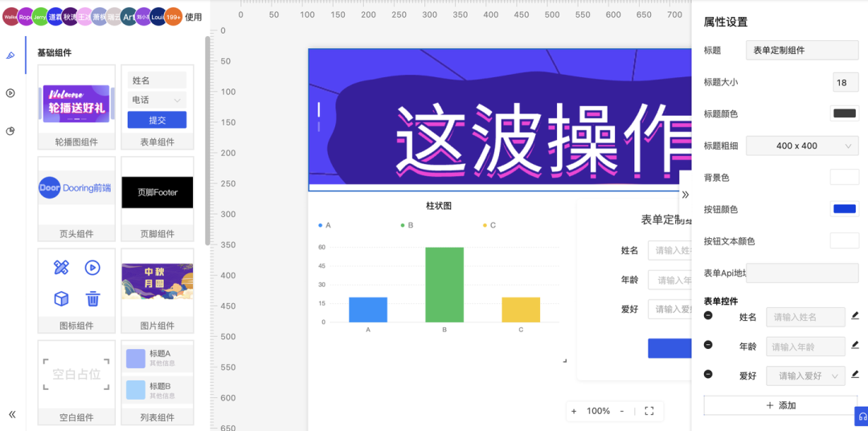Edit the 爱好 form control with pencil icon
The image size is (868, 431).
click(x=855, y=374)
